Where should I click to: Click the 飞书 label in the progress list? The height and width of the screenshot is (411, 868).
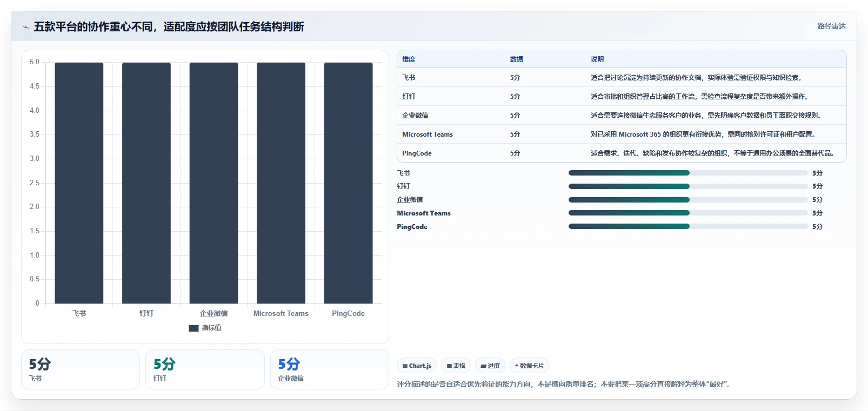coord(403,173)
